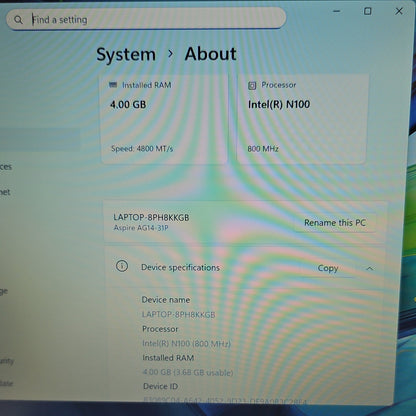Open the Intel(R) N100 Processor card

tap(301, 119)
